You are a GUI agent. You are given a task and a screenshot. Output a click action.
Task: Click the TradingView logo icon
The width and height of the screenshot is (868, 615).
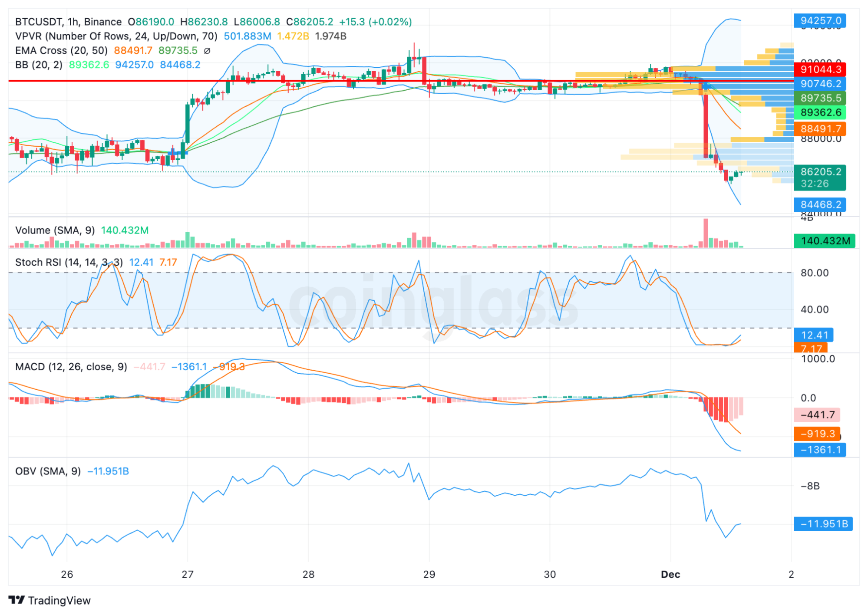click(17, 600)
